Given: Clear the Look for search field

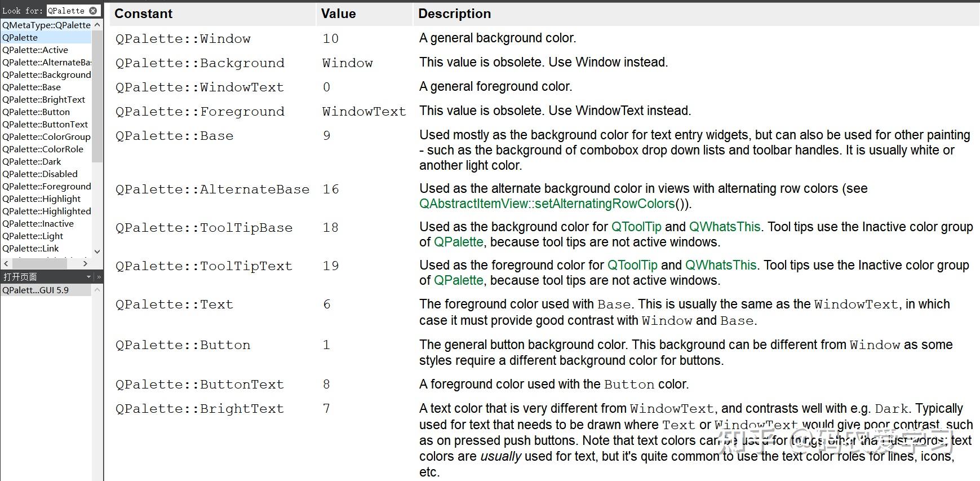Looking at the screenshot, I should click(x=93, y=11).
